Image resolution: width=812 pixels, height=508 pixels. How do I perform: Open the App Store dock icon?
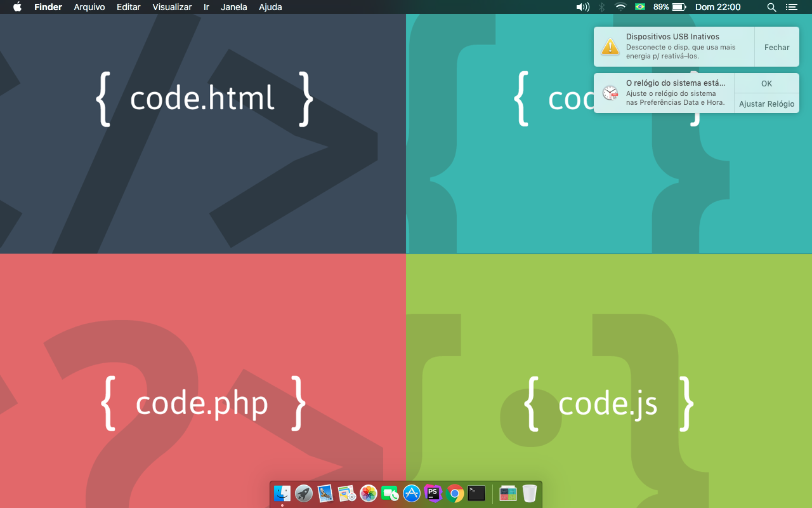pos(412,493)
